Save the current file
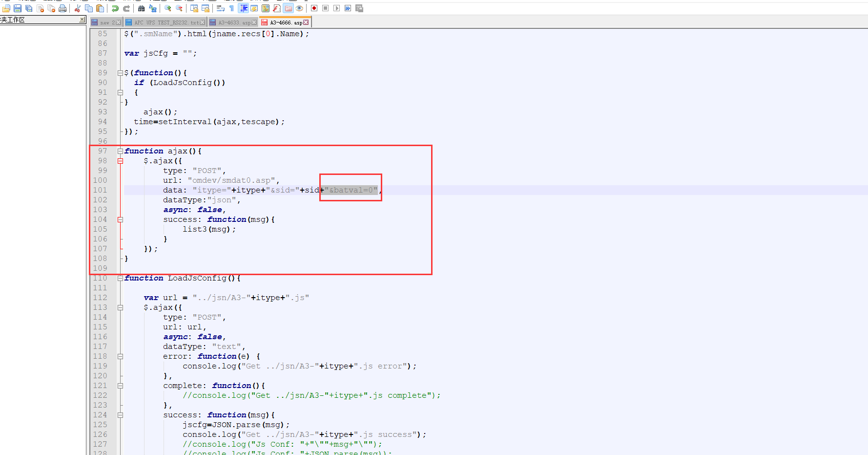 [x=18, y=8]
